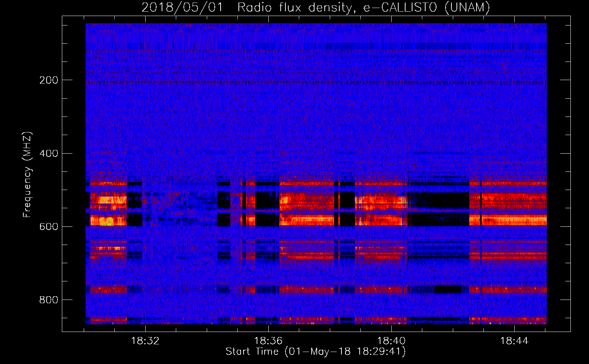The height and width of the screenshot is (364, 589).
Task: Click the "600" frequency tick label
Action: click(49, 226)
